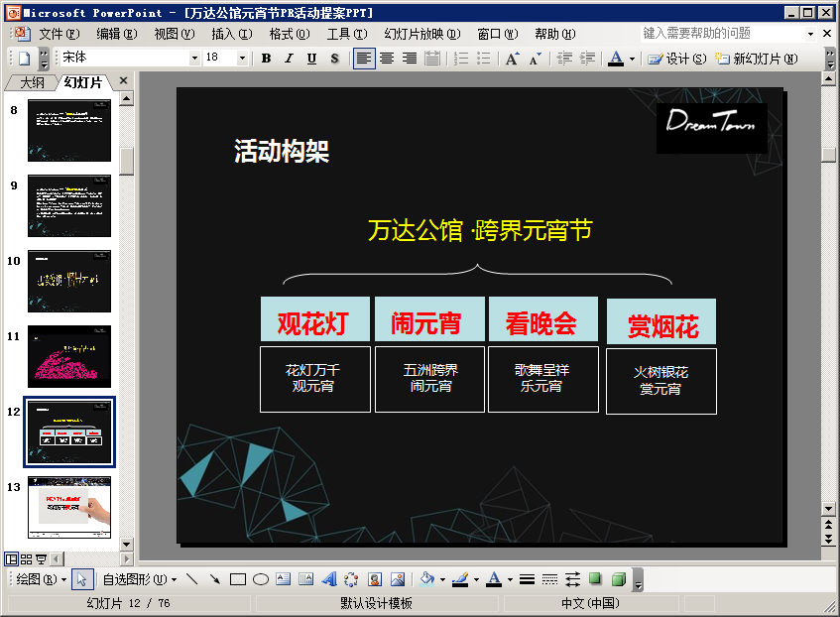Open the Insert menu
This screenshot has height=617, width=840.
(232, 34)
